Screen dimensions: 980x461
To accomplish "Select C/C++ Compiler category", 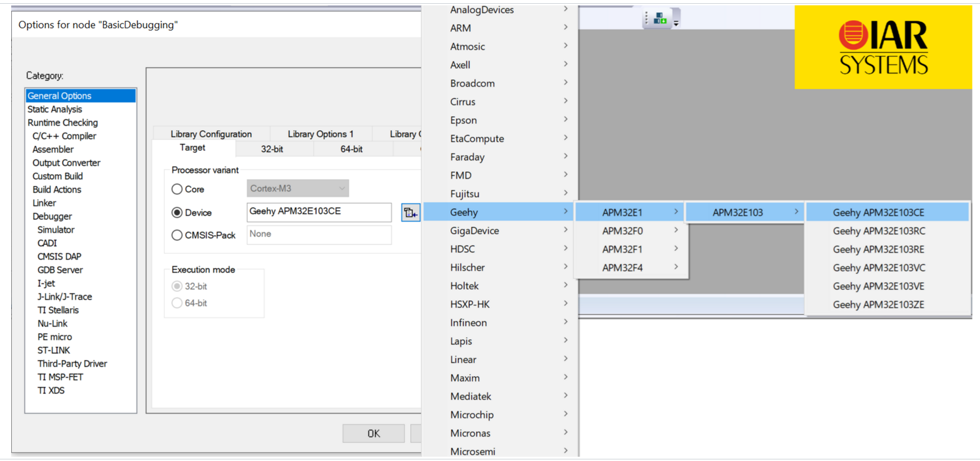I will pos(65,136).
